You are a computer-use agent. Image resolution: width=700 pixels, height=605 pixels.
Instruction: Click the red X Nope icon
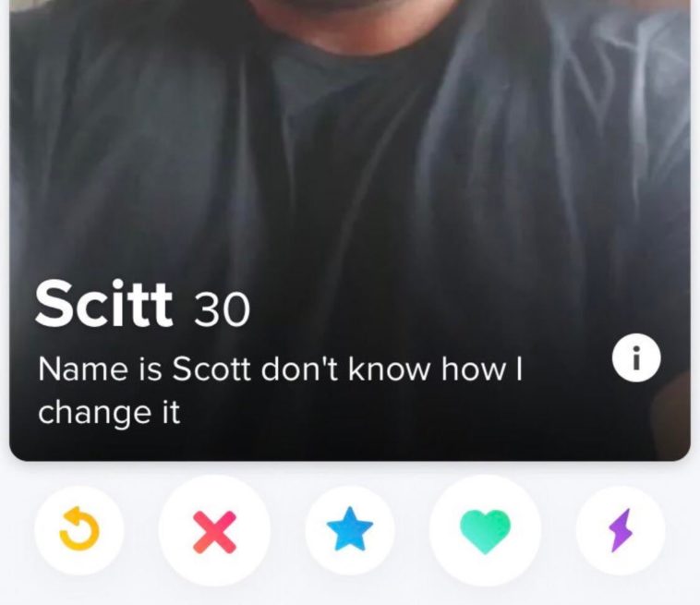(x=215, y=532)
